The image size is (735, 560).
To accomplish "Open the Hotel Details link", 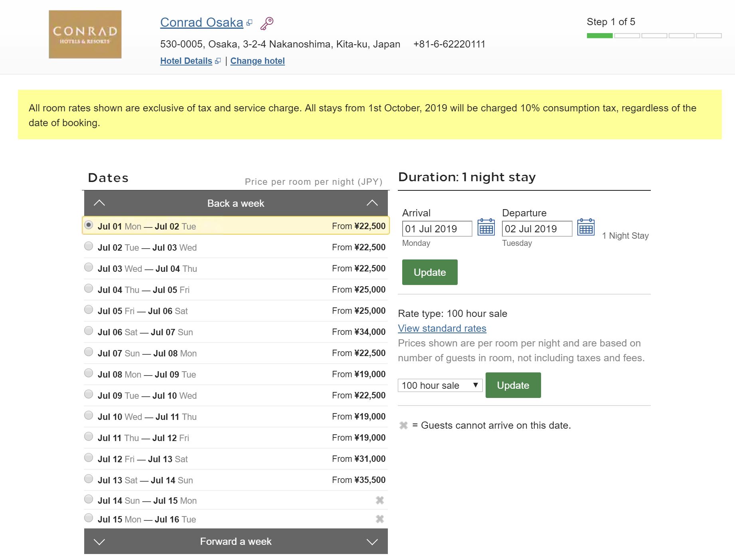I will (x=186, y=61).
